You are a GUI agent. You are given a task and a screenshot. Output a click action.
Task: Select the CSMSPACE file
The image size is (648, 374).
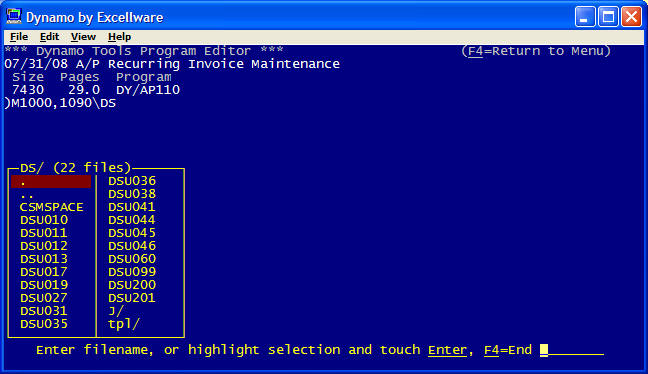coord(52,207)
